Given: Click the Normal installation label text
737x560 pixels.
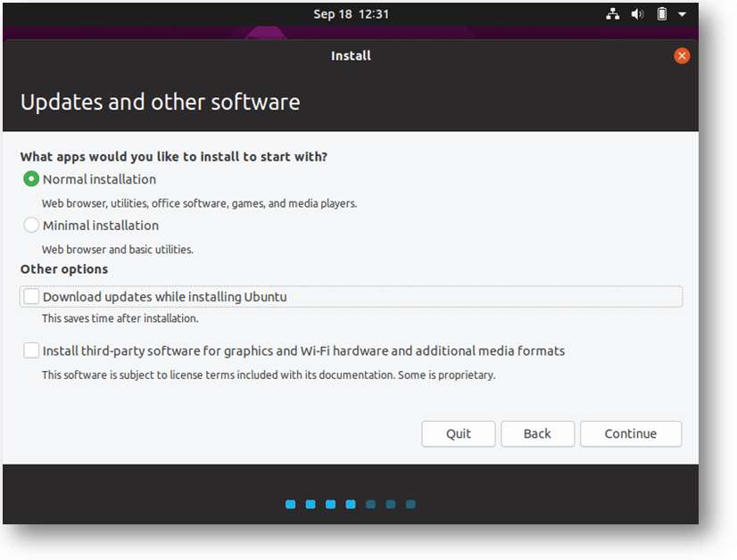Looking at the screenshot, I should 99,179.
